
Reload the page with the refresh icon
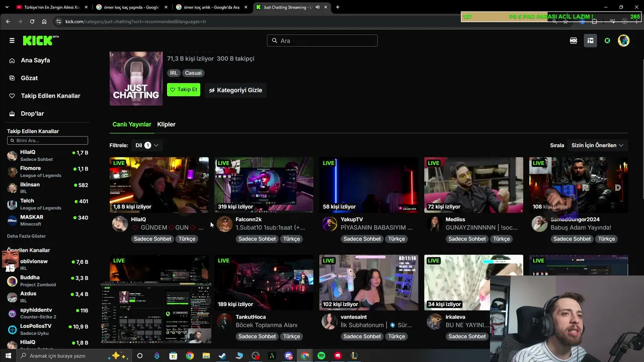click(32, 22)
